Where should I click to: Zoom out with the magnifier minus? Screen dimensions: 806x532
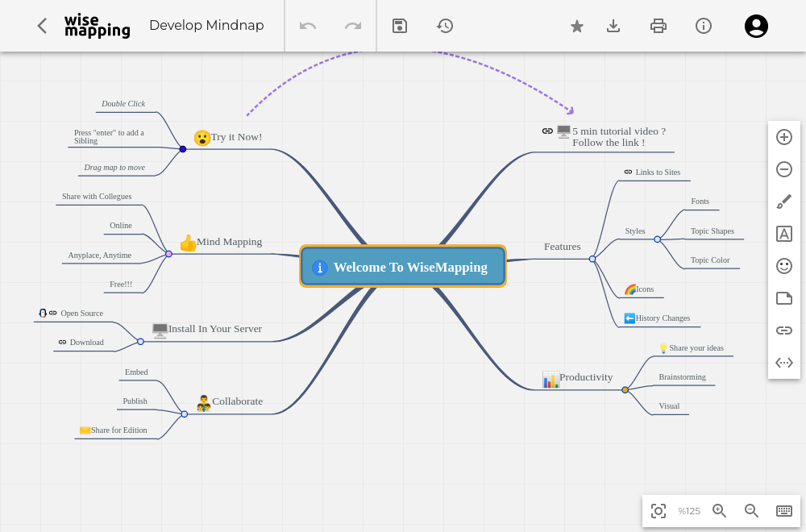(751, 510)
